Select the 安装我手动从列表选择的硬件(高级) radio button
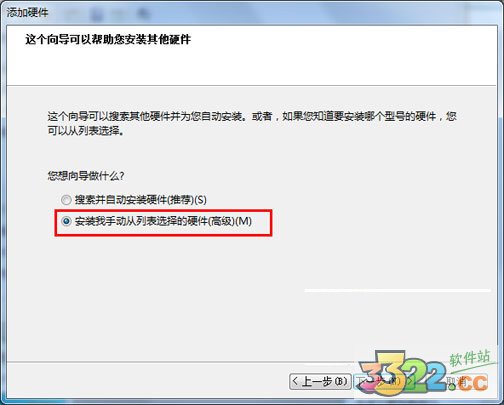This screenshot has width=504, height=405. click(66, 221)
